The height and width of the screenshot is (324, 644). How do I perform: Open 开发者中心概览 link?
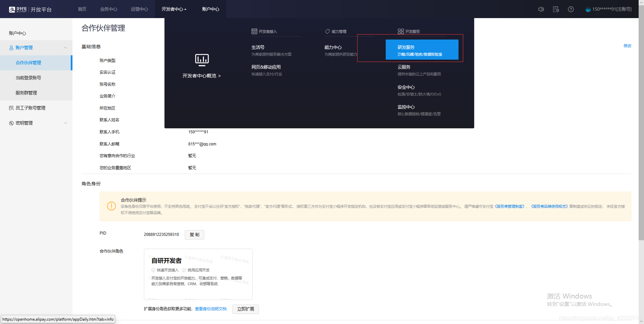pos(202,76)
